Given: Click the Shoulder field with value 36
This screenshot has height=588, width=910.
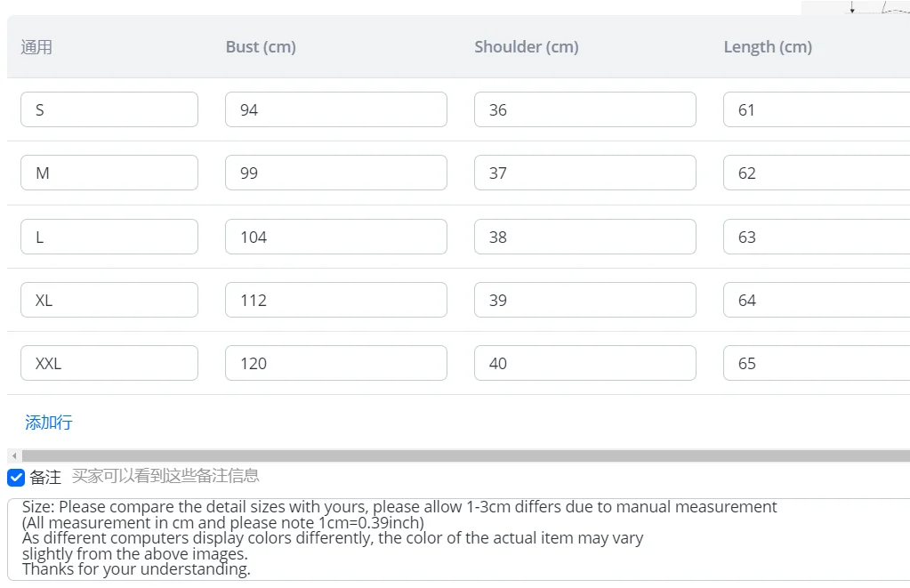Looking at the screenshot, I should (x=585, y=109).
